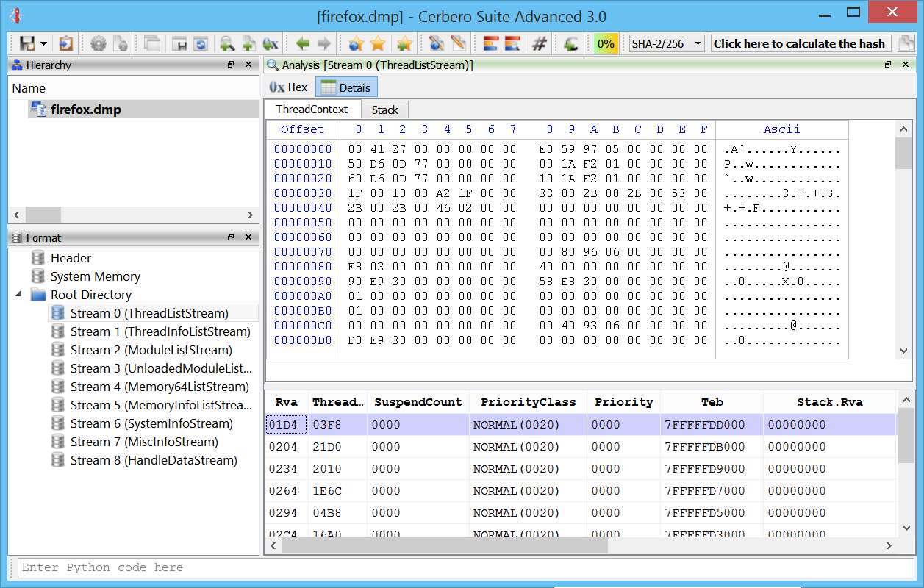Click the new document with plus icon
924x588 pixels.
click(x=248, y=43)
